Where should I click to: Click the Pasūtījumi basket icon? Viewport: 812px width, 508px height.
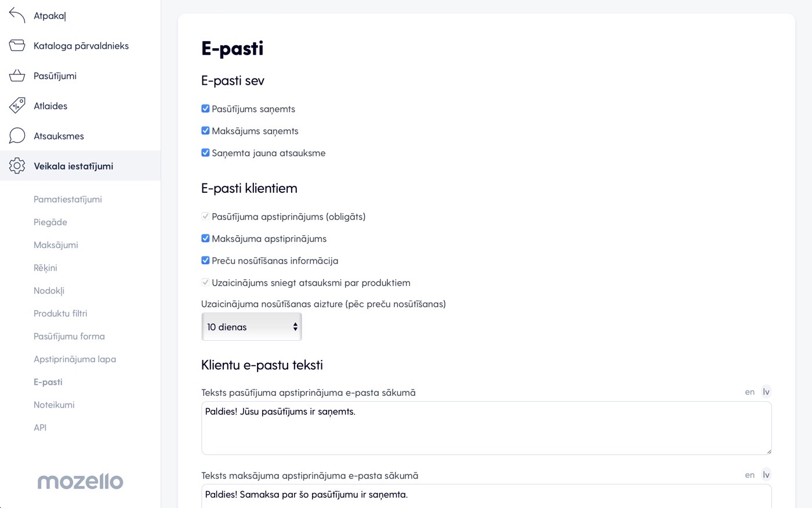tap(17, 75)
